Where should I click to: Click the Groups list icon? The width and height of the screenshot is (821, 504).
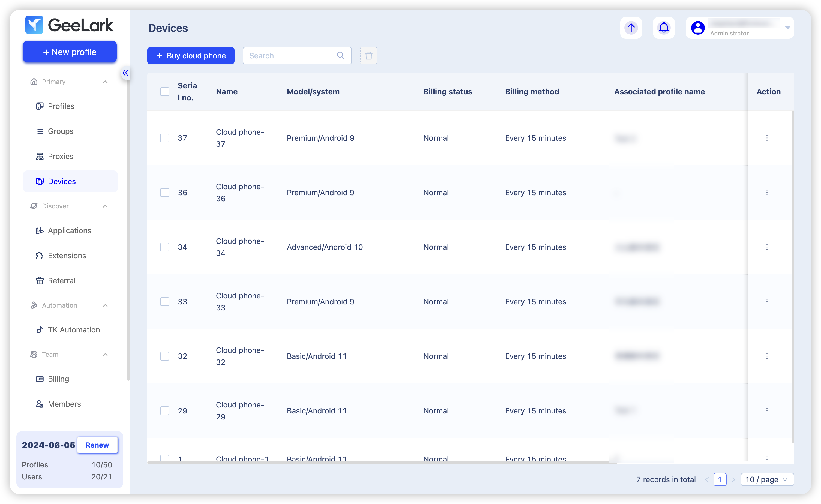point(40,131)
